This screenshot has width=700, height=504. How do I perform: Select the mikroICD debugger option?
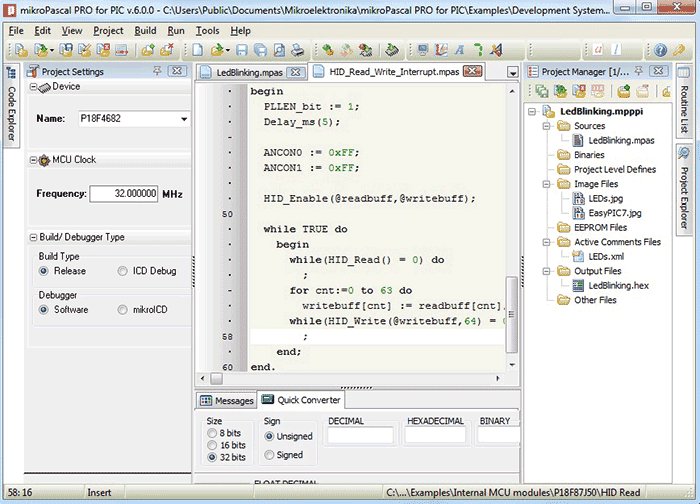(x=122, y=310)
